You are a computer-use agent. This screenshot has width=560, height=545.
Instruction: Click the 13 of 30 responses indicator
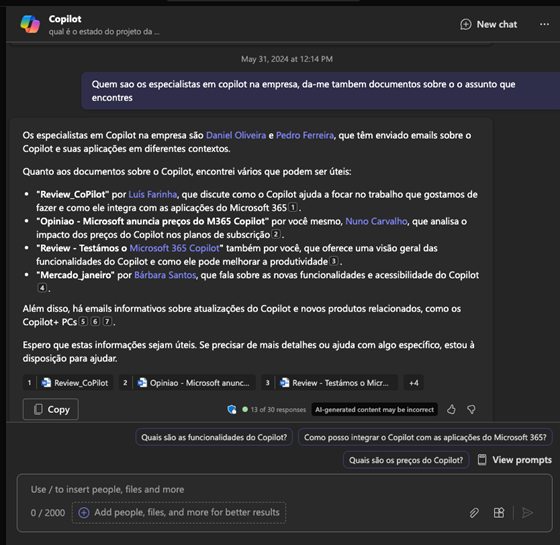(274, 410)
